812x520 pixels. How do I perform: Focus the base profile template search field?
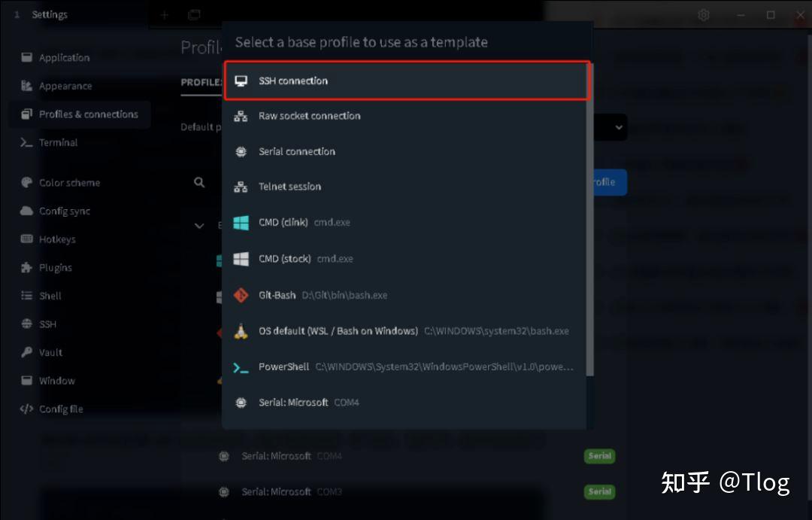point(407,42)
